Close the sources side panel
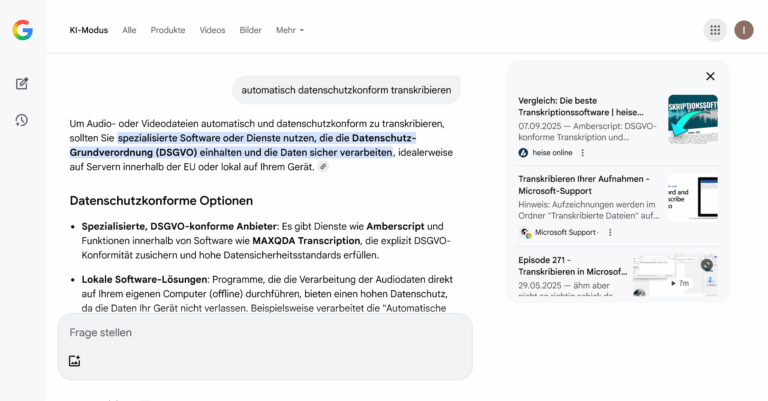This screenshot has height=401, width=768. (x=710, y=76)
